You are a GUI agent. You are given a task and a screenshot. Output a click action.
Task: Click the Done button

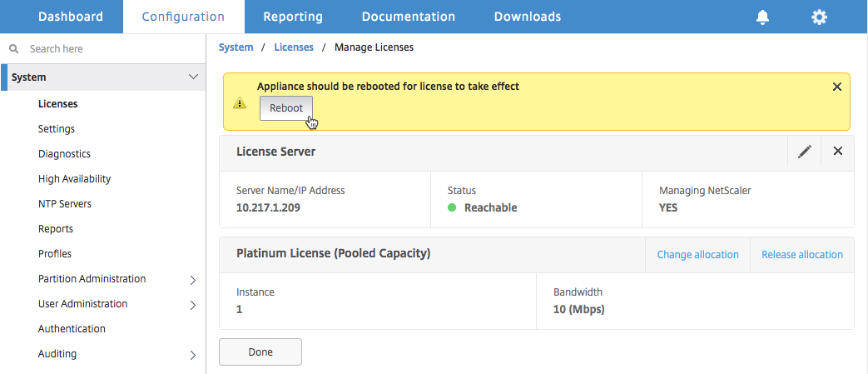coord(260,352)
